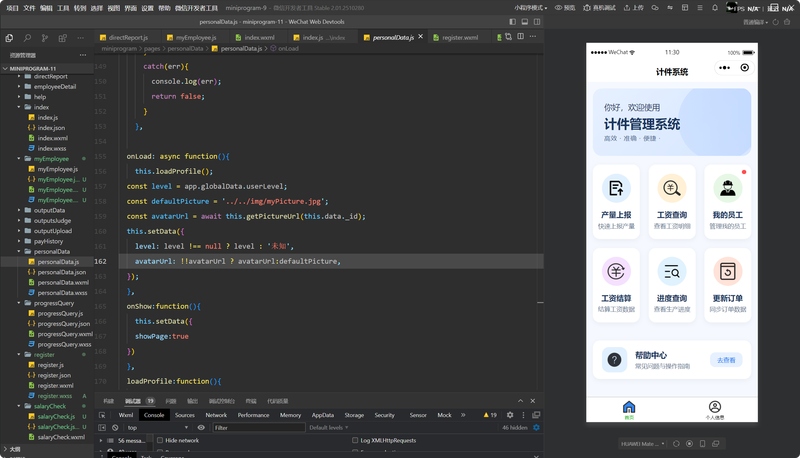Click the notification bell icon
Image resolution: width=800 pixels, height=458 pixels.
click(715, 8)
